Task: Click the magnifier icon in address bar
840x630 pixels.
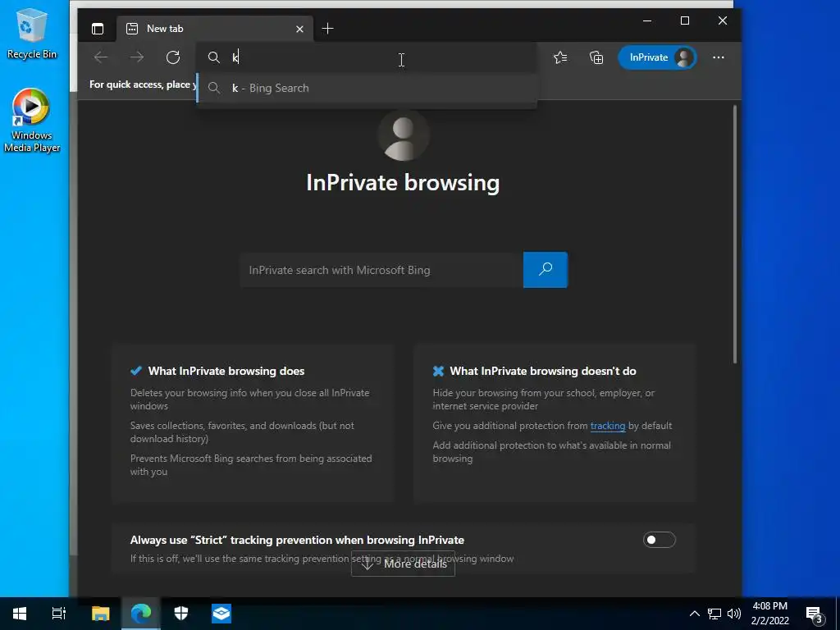Action: coord(214,57)
